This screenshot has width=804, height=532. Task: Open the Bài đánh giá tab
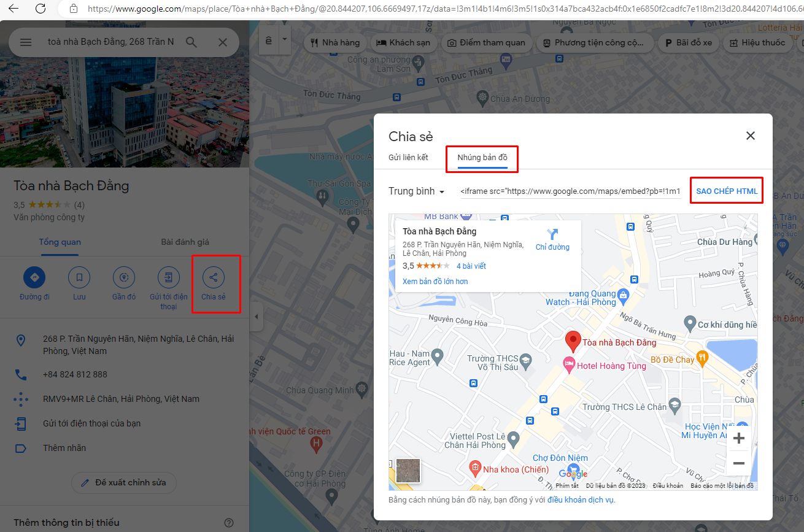click(185, 242)
